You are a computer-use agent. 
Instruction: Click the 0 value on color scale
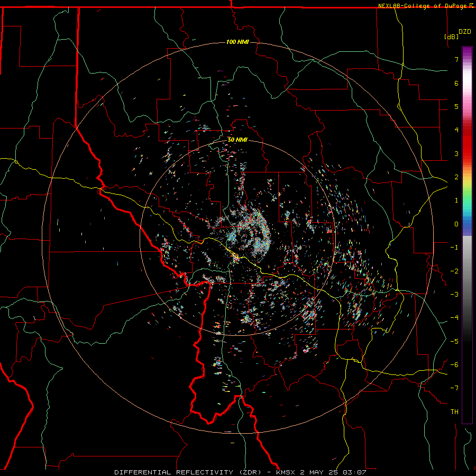pos(456,224)
